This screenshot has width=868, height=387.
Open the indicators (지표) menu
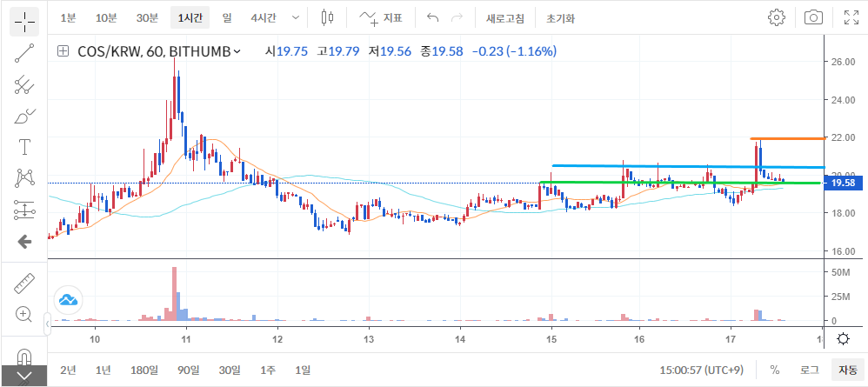[x=380, y=17]
